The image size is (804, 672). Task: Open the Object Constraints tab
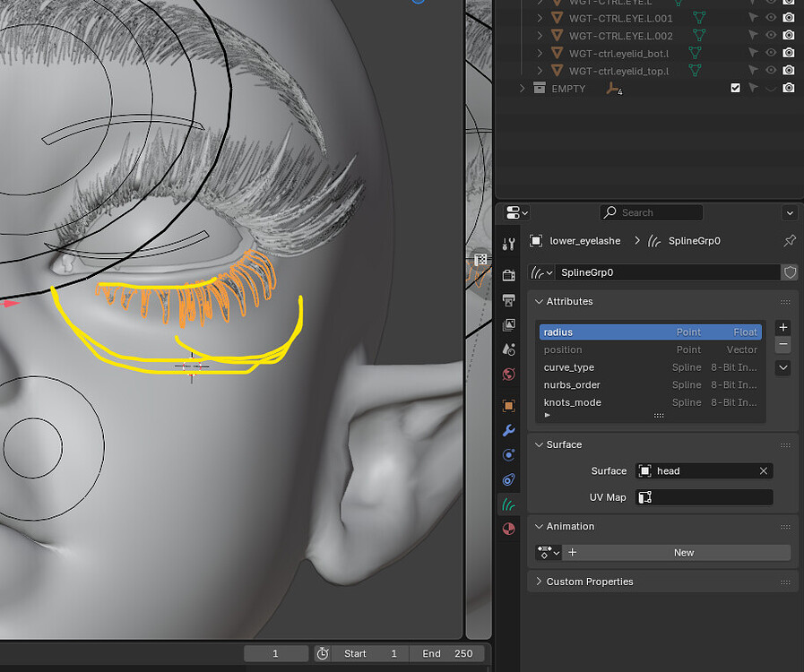(x=508, y=479)
